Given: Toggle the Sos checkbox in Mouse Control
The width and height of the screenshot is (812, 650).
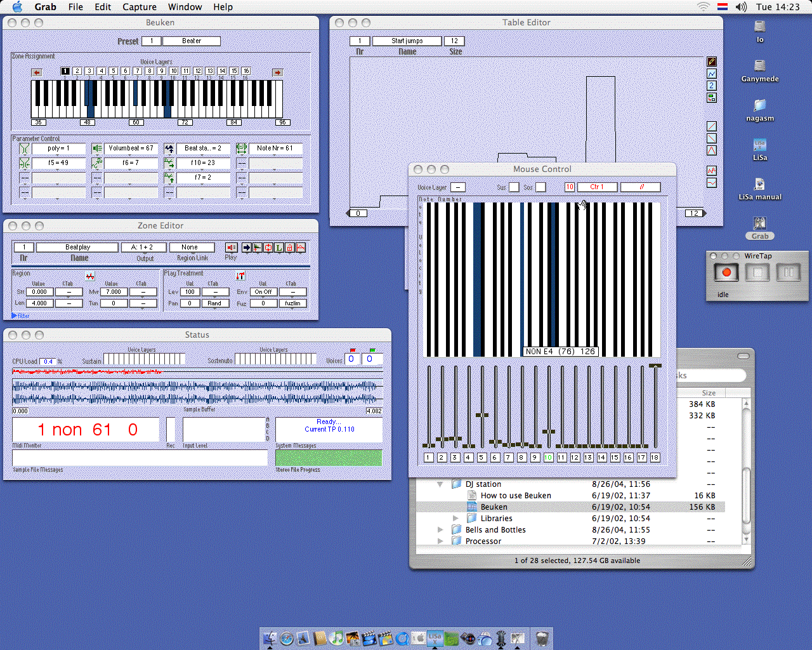Looking at the screenshot, I should click(x=540, y=187).
